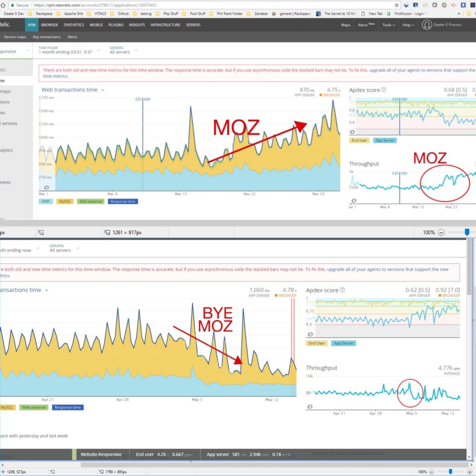Toggle App Server in upper Apdex legend

point(384,140)
